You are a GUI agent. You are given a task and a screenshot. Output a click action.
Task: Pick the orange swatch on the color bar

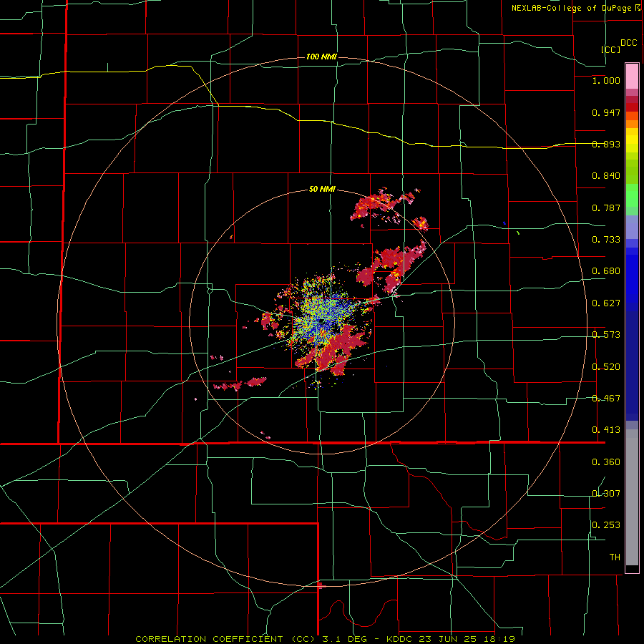[x=632, y=124]
